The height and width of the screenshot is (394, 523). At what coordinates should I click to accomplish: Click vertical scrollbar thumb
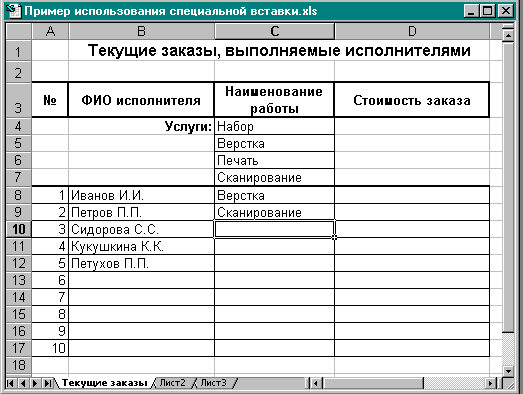(508, 187)
